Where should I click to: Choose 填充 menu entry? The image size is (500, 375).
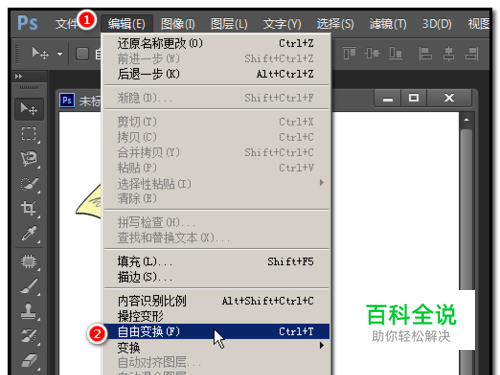tap(216, 262)
